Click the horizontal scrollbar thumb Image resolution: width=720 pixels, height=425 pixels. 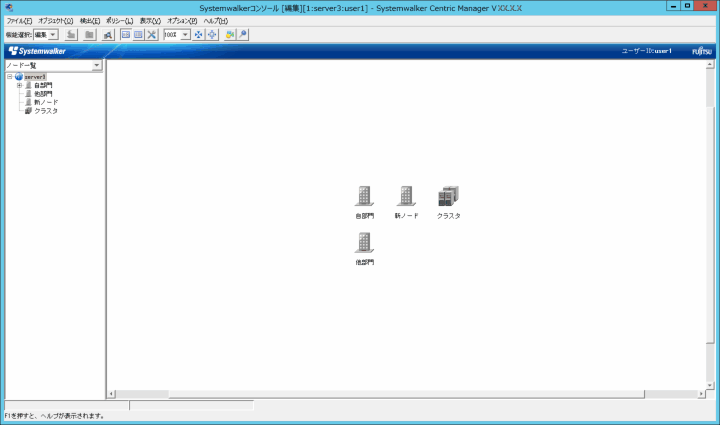[x=406, y=394]
